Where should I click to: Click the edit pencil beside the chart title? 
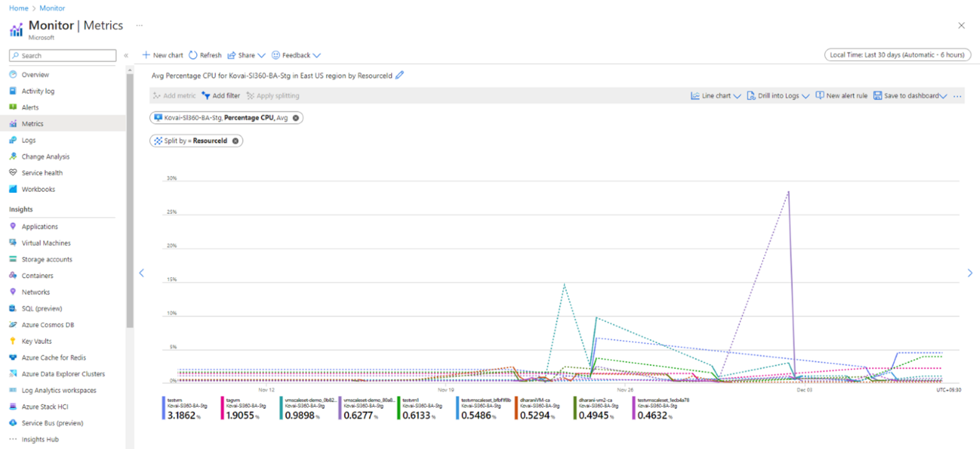[x=399, y=75]
